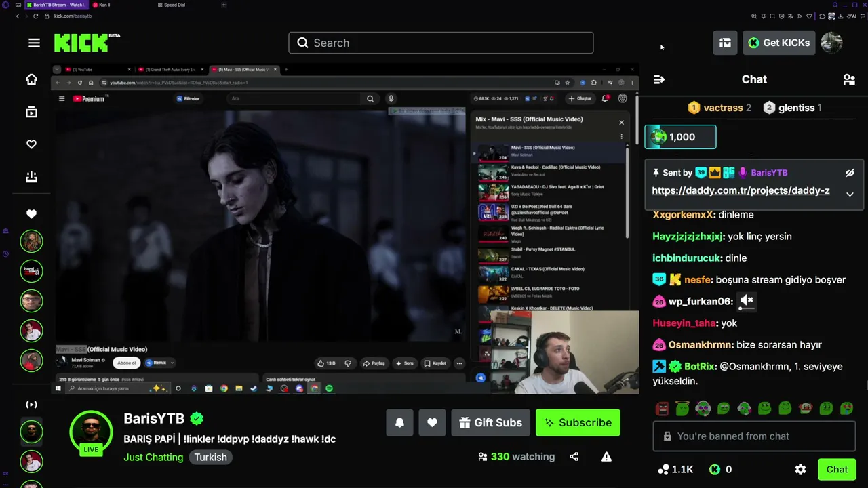
Task: Click the Get KICKs button
Action: pyautogui.click(x=778, y=43)
